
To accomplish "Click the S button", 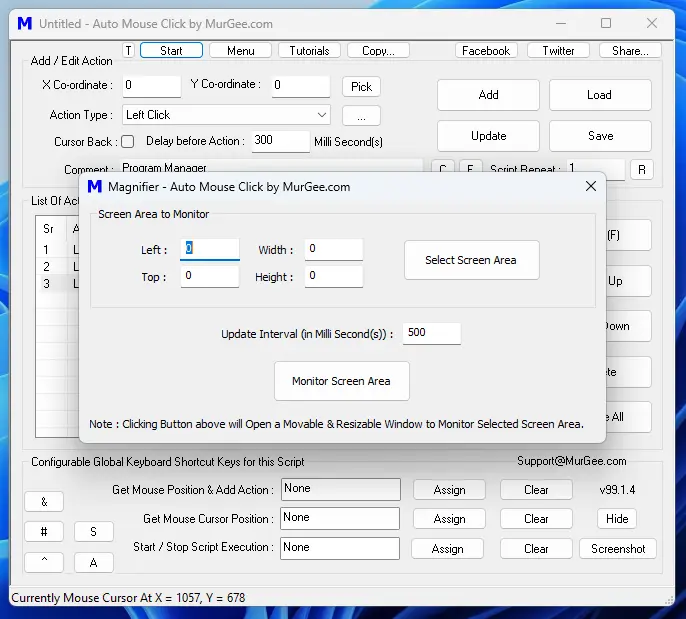I will [94, 532].
